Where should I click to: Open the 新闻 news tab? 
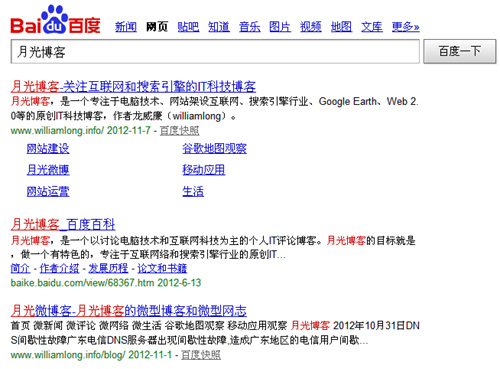coord(126,27)
